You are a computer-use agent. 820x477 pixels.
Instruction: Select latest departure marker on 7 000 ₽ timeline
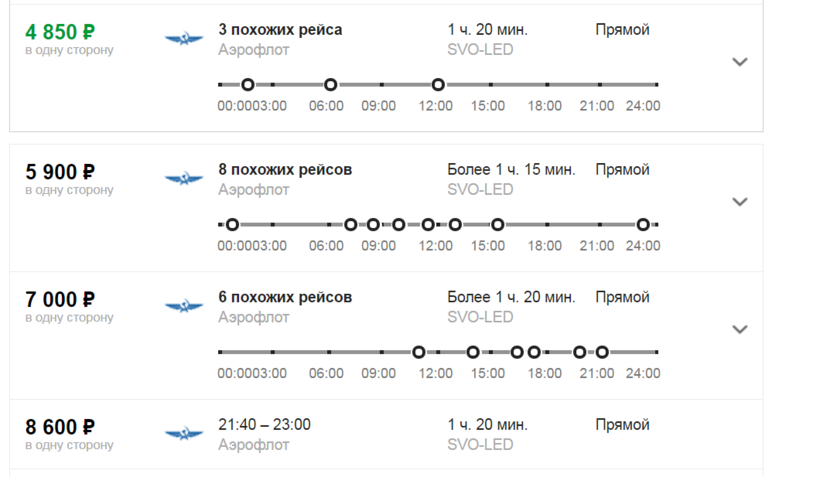tap(602, 352)
